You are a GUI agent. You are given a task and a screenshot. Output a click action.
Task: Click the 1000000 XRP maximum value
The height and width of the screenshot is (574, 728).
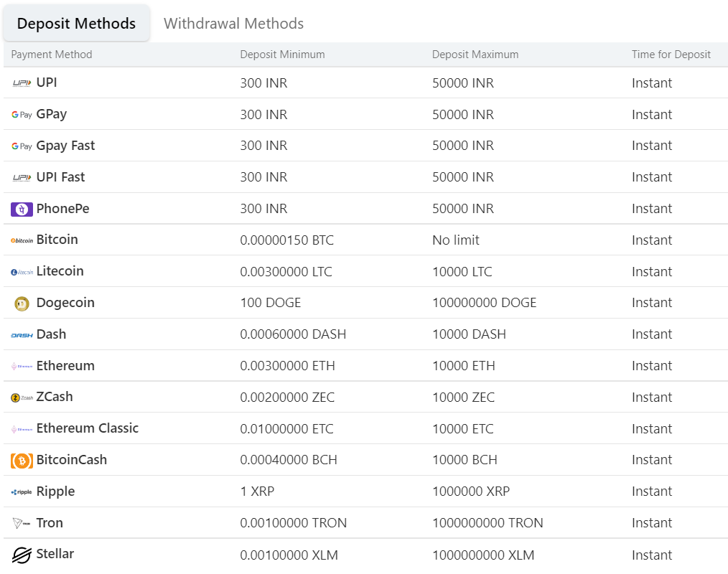click(471, 491)
